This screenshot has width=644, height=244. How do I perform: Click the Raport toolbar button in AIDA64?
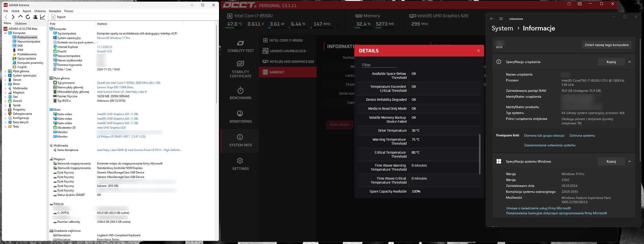coord(58,17)
